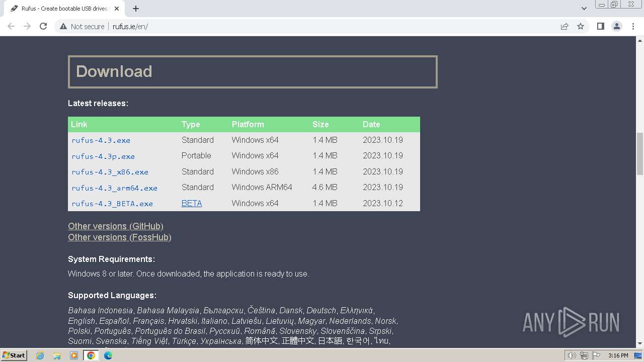This screenshot has height=362, width=644.
Task: Click the Link column header
Action: pyautogui.click(x=79, y=124)
